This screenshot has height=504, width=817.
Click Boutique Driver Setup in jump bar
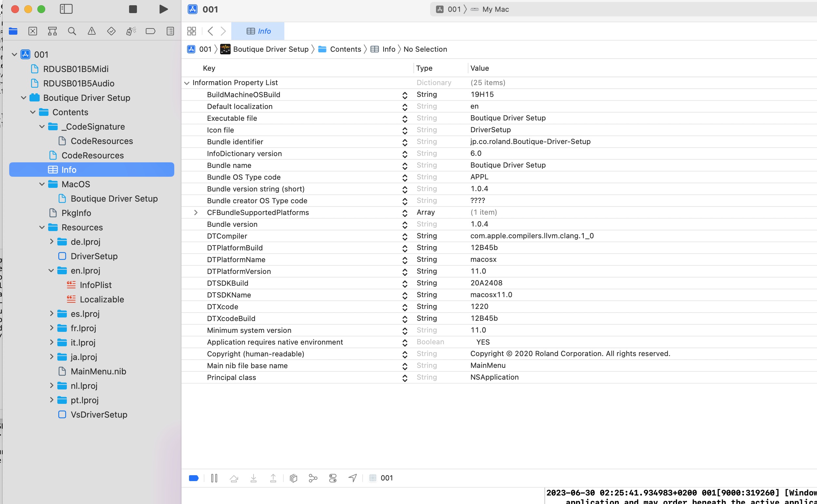point(265,49)
